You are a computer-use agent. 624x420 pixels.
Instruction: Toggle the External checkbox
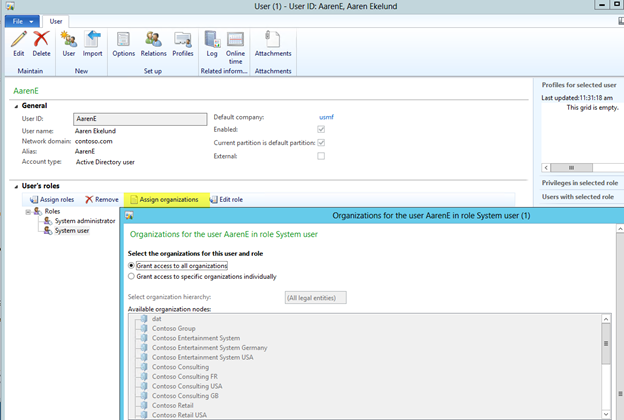coord(321,156)
